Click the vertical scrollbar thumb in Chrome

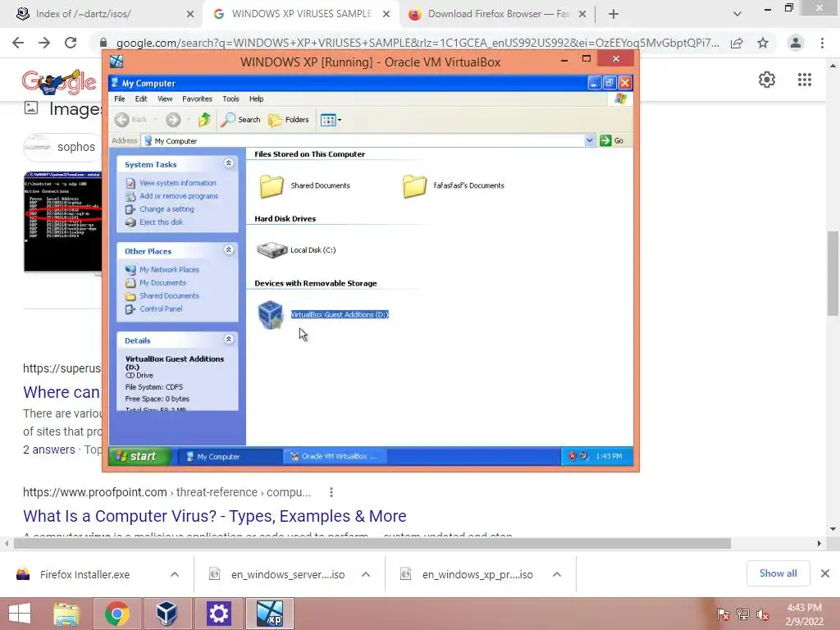tap(833, 274)
